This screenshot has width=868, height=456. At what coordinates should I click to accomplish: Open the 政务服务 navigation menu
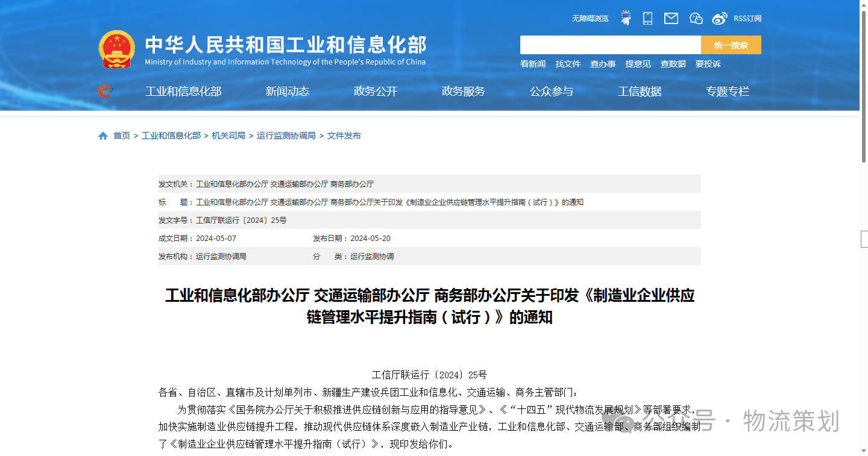click(x=464, y=92)
